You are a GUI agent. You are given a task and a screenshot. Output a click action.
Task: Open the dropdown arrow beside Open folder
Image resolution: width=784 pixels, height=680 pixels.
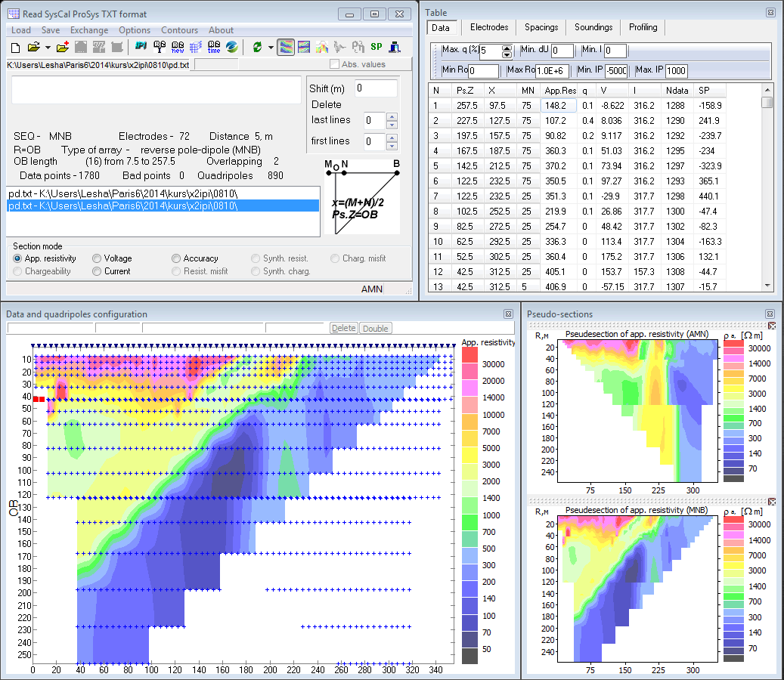pyautogui.click(x=48, y=47)
